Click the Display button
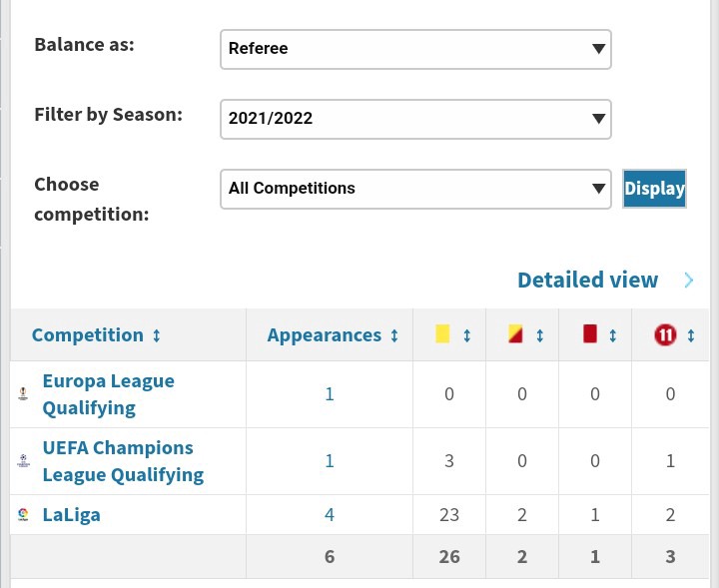This screenshot has width=719, height=588. [654, 189]
